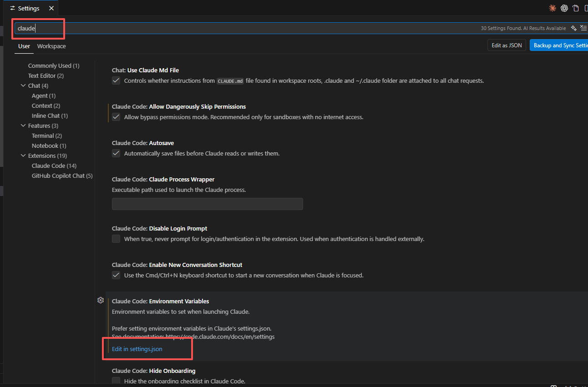Open the gear menu for Environment Variables setting

101,300
